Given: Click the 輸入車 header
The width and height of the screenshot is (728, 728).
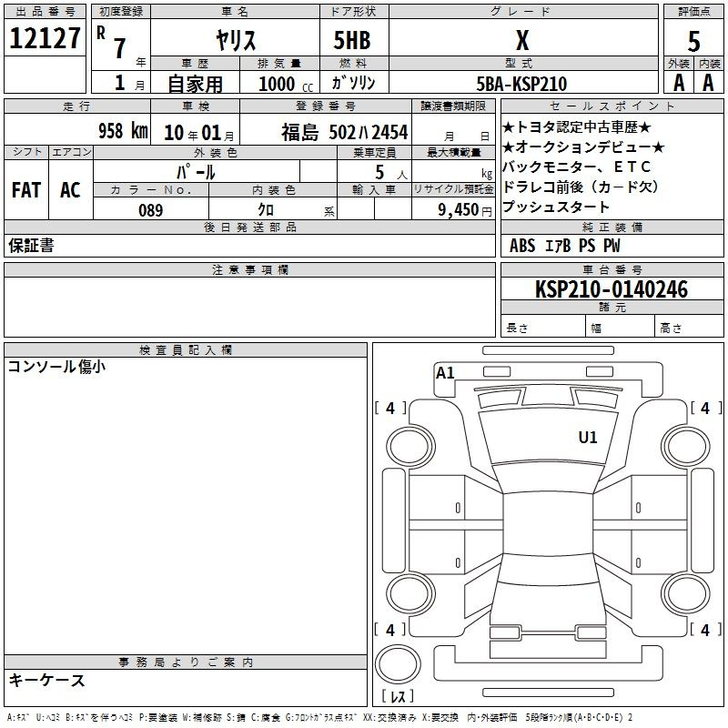Looking at the screenshot, I should 374,189.
